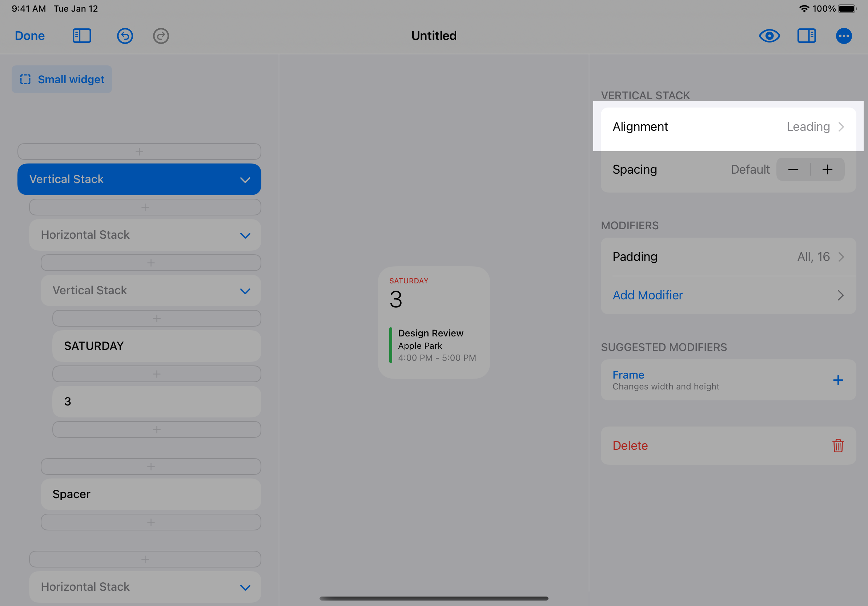Select the Small widget button
868x606 pixels.
click(x=62, y=79)
